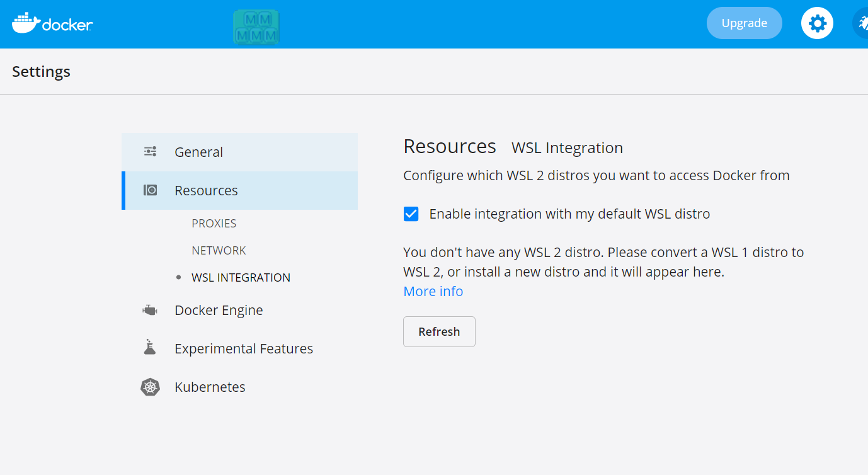
Task: Select the Network sub-item
Action: [219, 251]
